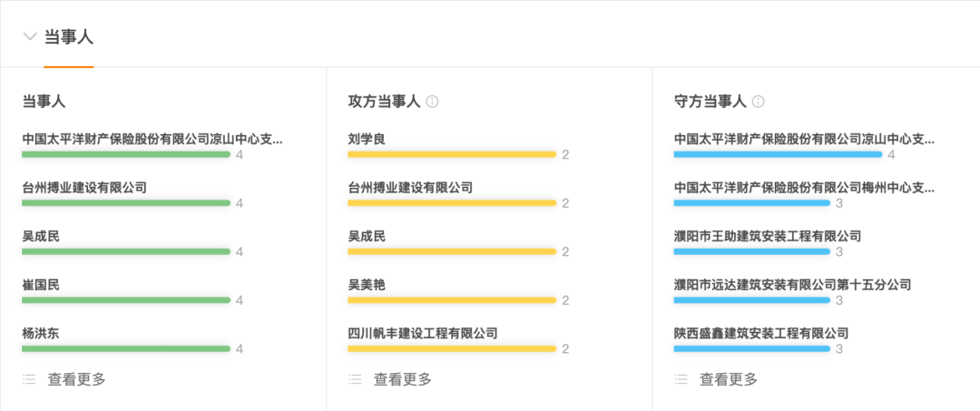Click list icon under 守方当事人 column

click(681, 379)
